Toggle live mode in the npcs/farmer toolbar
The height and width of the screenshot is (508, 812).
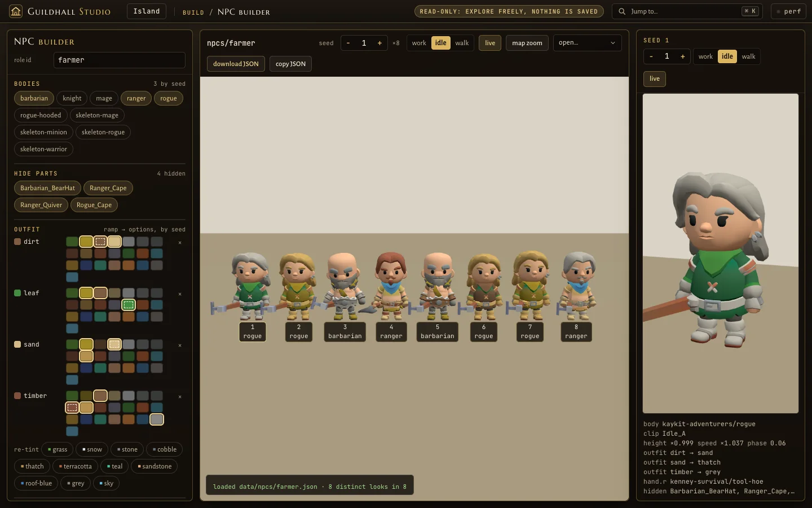pos(490,43)
